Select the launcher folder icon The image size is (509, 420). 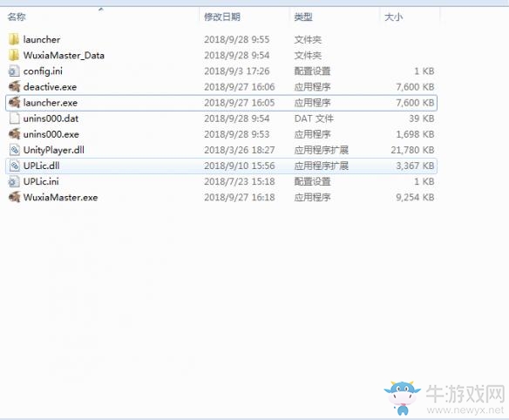click(x=14, y=39)
